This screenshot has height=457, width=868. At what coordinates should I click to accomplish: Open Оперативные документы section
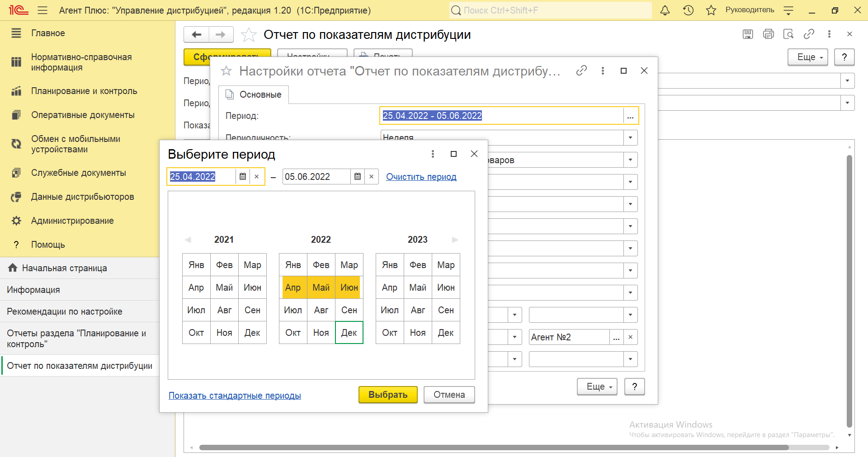[x=83, y=115]
